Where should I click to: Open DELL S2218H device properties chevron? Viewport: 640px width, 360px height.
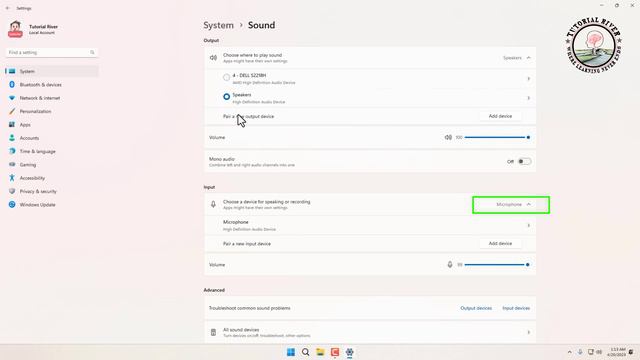coord(529,79)
